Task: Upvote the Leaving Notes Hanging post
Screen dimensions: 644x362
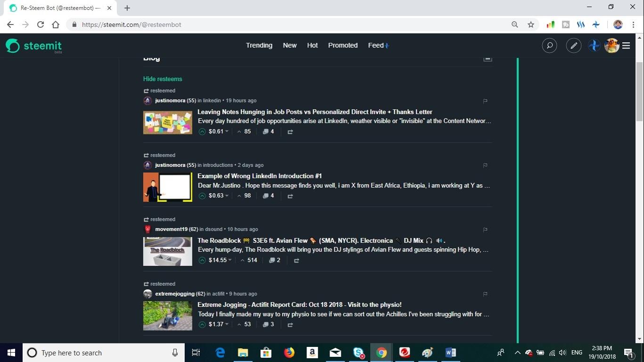Action: (202, 132)
